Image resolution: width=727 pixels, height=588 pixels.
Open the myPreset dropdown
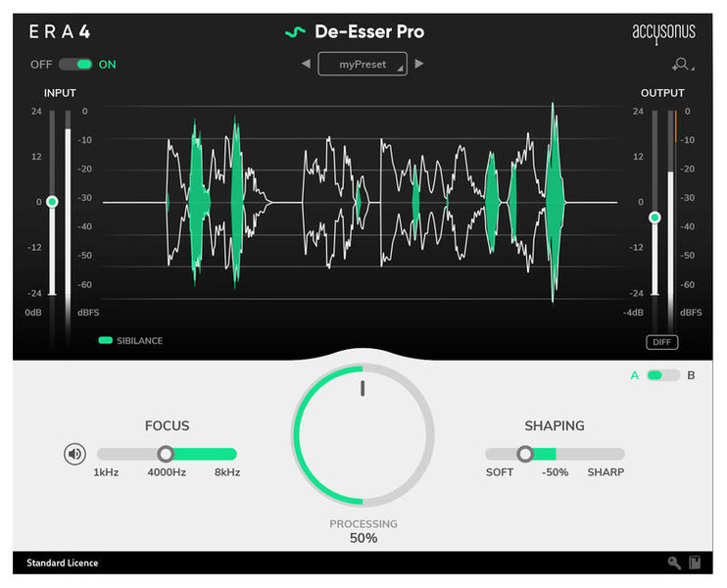tap(363, 64)
